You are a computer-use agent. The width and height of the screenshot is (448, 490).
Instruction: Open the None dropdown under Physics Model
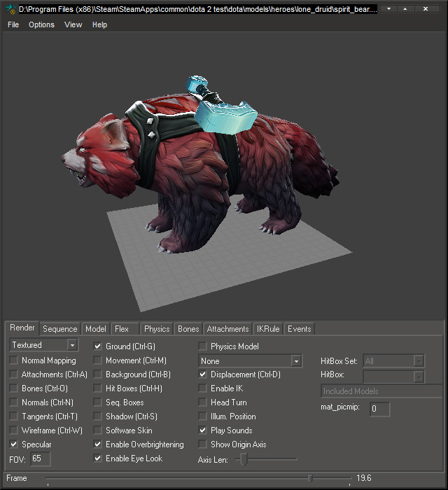250,361
